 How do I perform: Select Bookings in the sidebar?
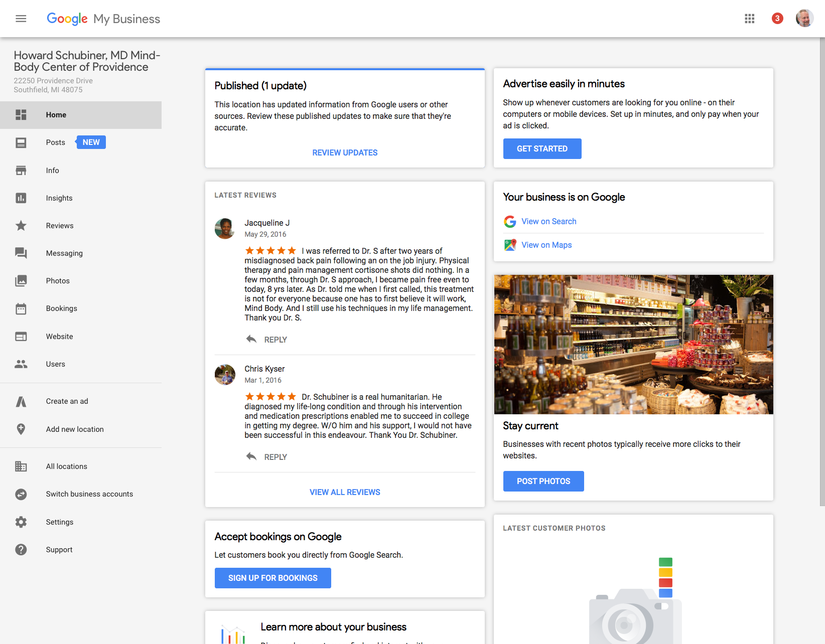(x=81, y=308)
